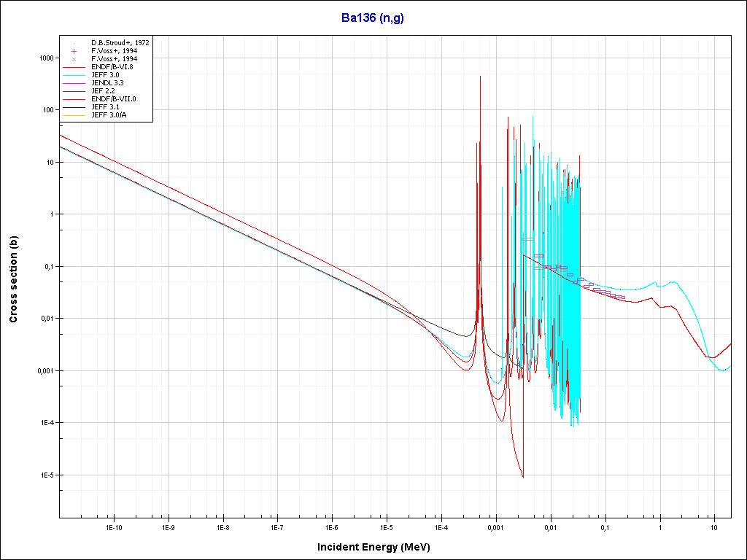Click the 1E-5 tick on the y-axis
Viewport: 747px width, 560px height.
pos(45,475)
